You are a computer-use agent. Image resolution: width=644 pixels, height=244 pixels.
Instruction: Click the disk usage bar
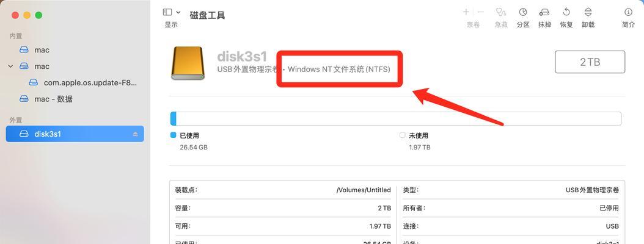pos(395,118)
